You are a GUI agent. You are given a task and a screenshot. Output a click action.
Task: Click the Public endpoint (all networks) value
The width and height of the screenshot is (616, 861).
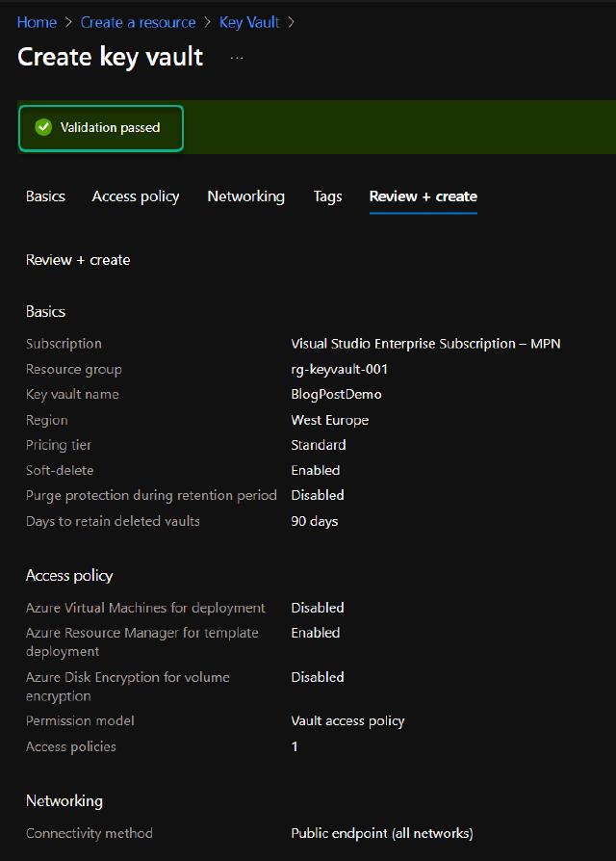[x=381, y=833]
